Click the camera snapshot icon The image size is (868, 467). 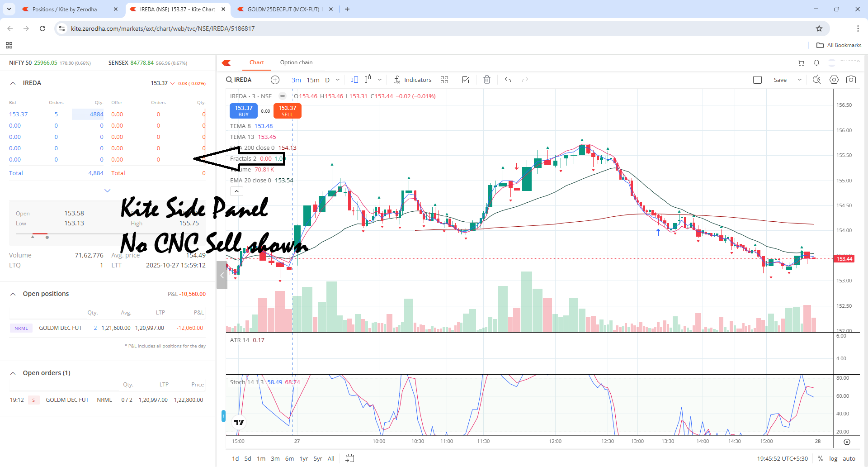851,80
